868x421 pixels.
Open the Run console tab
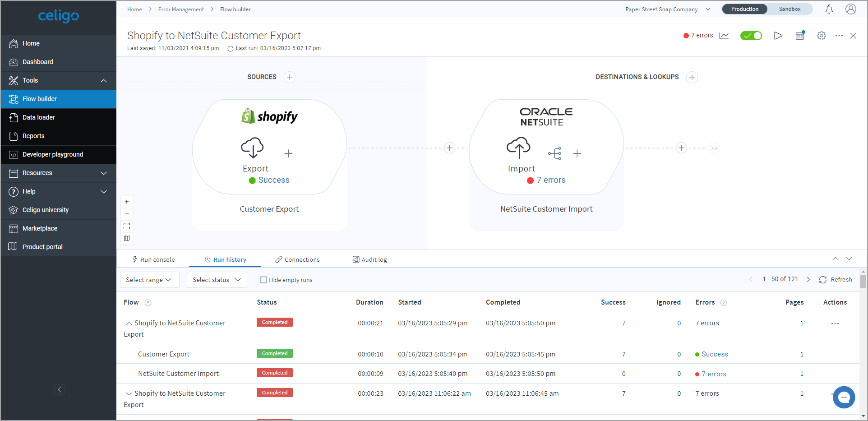(153, 259)
